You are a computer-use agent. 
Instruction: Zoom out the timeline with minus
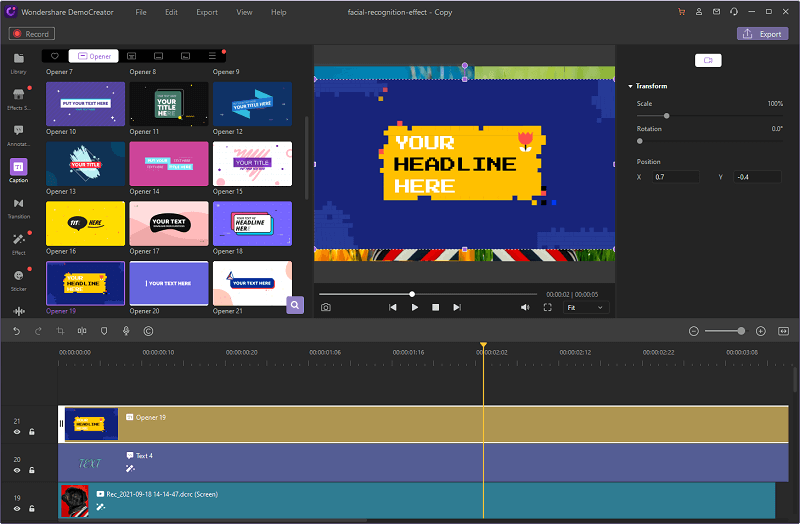[693, 331]
